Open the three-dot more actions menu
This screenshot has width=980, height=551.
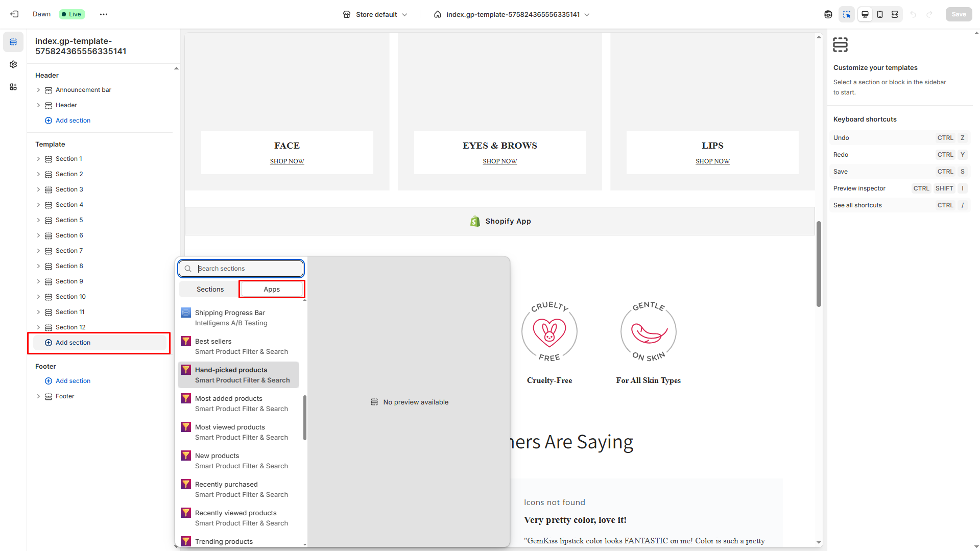[x=104, y=14]
